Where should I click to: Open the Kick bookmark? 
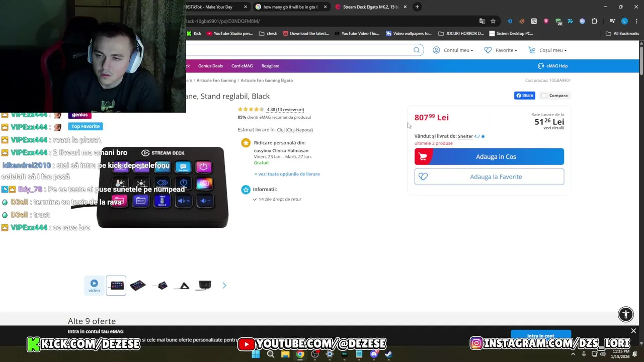click(x=194, y=34)
